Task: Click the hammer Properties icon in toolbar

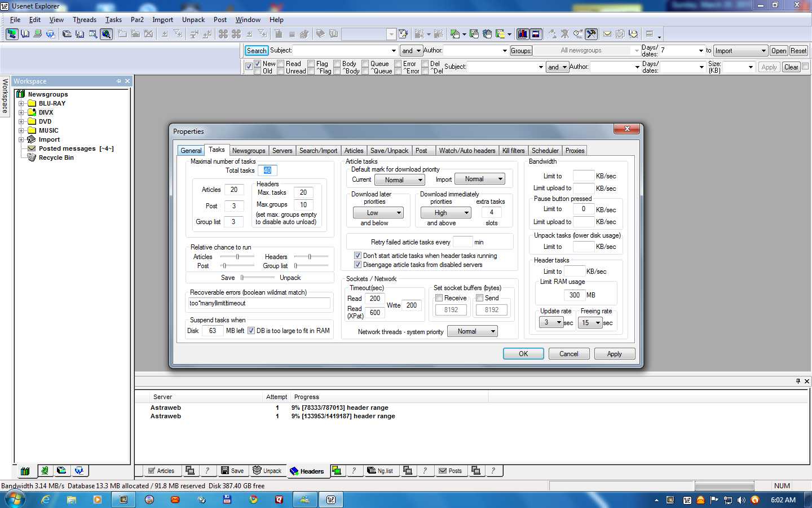Action: (x=591, y=34)
